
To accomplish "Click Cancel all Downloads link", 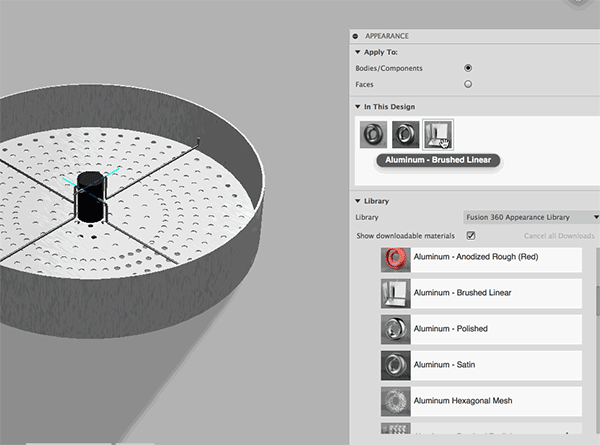I will [x=559, y=236].
